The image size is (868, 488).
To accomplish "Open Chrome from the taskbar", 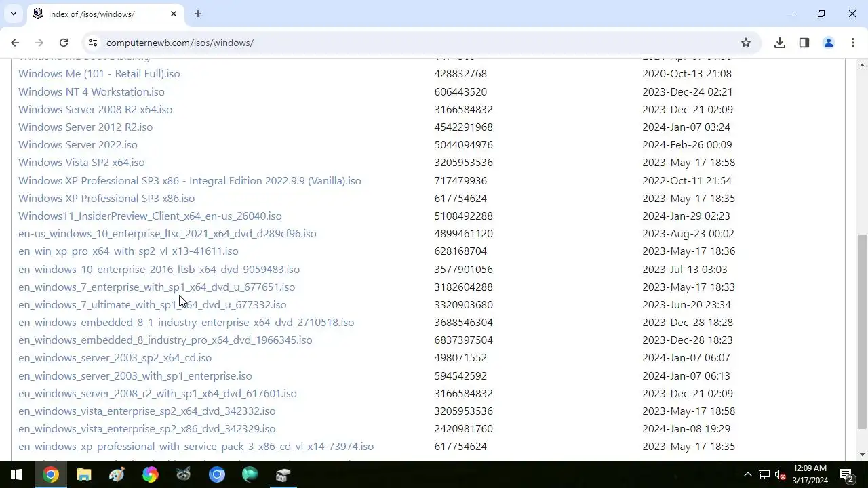I will [50, 474].
